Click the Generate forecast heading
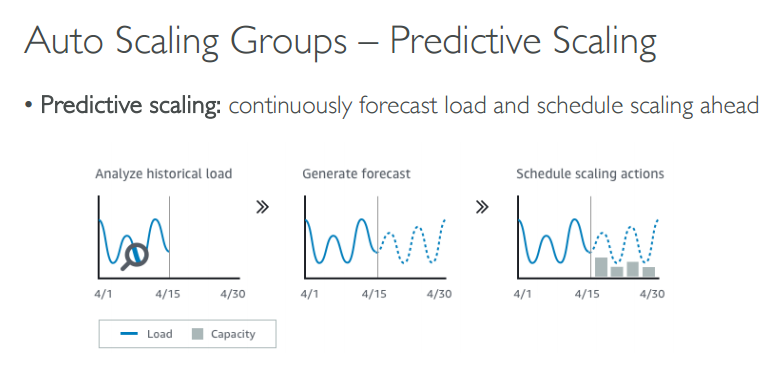779x385 pixels. (x=356, y=174)
